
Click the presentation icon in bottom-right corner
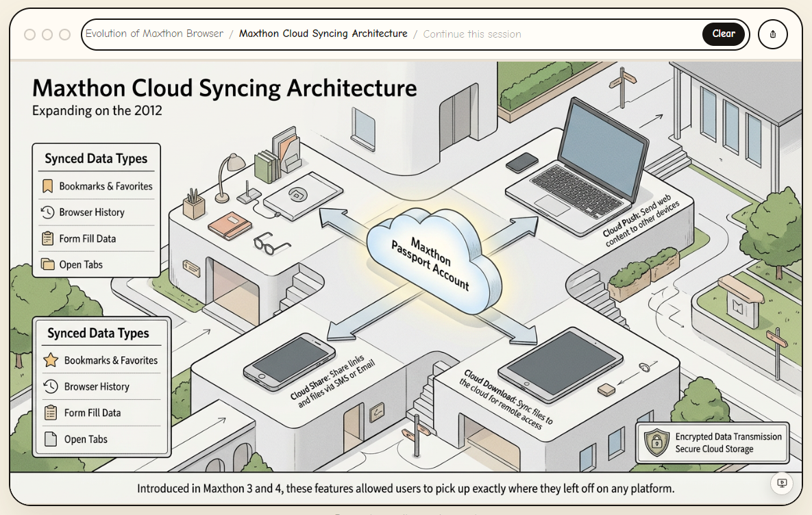[x=781, y=483]
